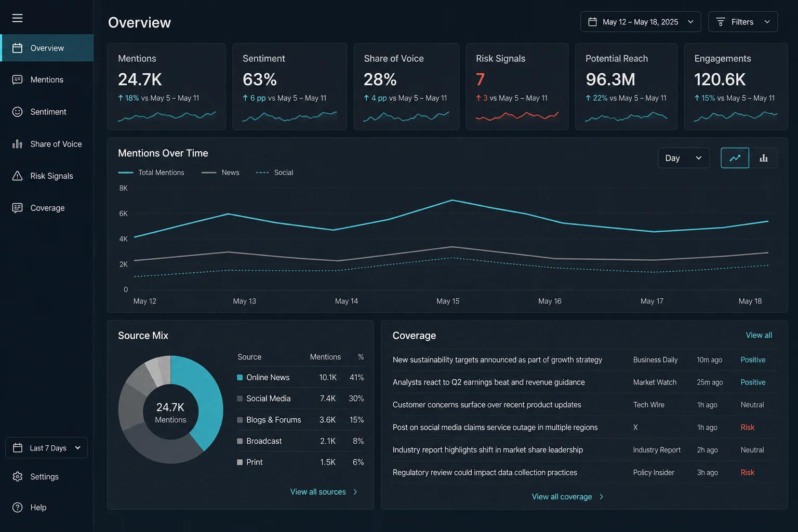Click the Market Watch source name

pyautogui.click(x=655, y=382)
